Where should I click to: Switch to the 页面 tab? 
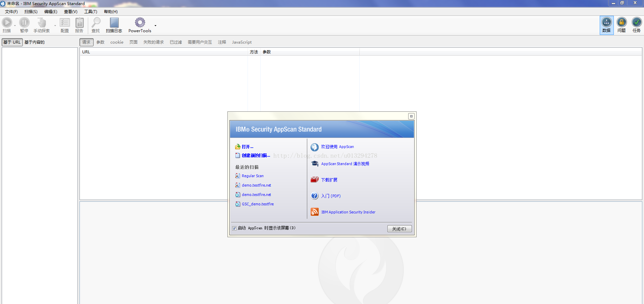coord(133,42)
